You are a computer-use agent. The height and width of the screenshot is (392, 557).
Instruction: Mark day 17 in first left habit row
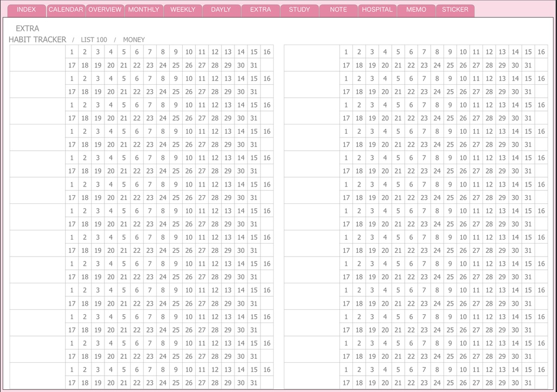(72, 65)
